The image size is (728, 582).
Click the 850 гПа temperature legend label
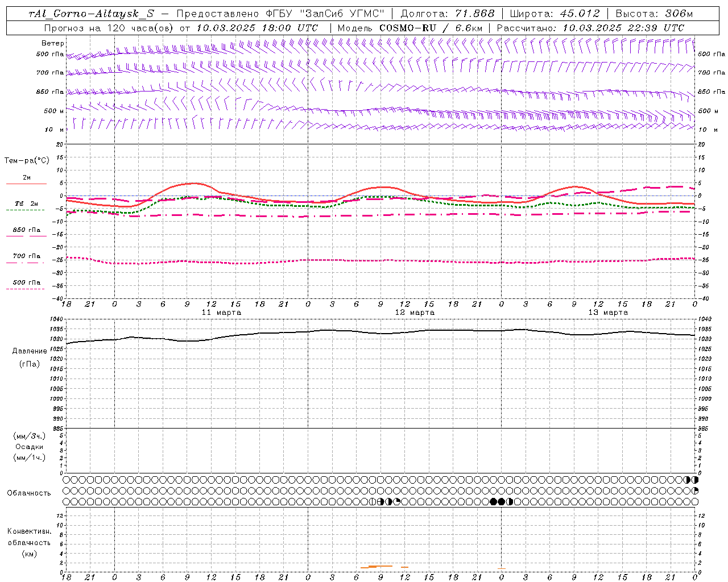coord(27,230)
